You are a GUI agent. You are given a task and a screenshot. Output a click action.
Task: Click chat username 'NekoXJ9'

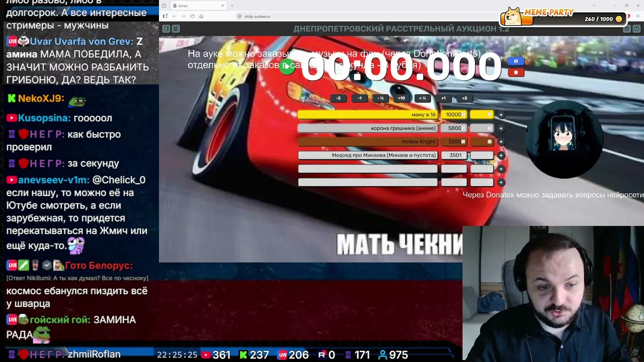41,99
